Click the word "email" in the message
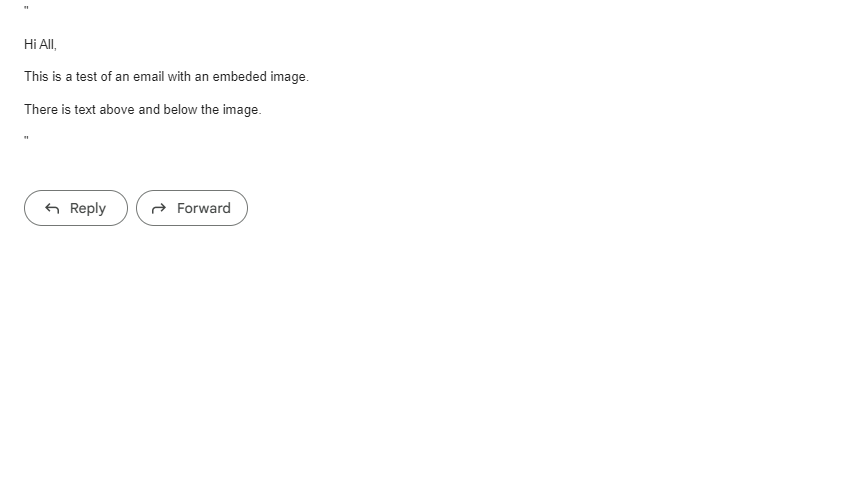Image resolution: width=856 pixels, height=485 pixels. [148, 76]
